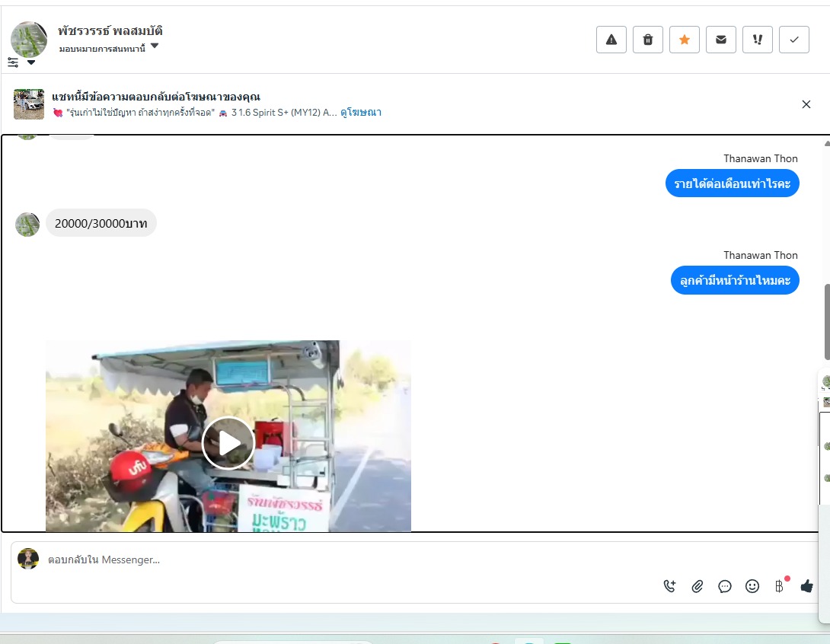Mark conversation unread with envelope icon
The width and height of the screenshot is (830, 644).
(x=721, y=40)
